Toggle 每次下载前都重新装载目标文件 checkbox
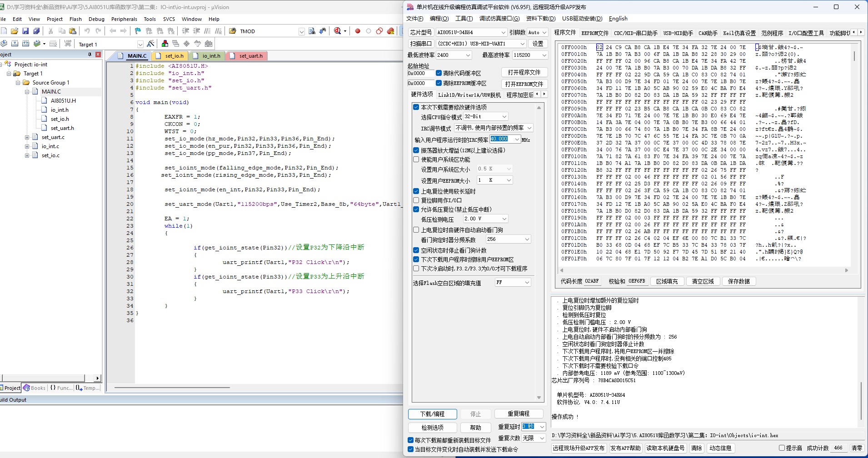This screenshot has height=458, width=868. [x=410, y=440]
